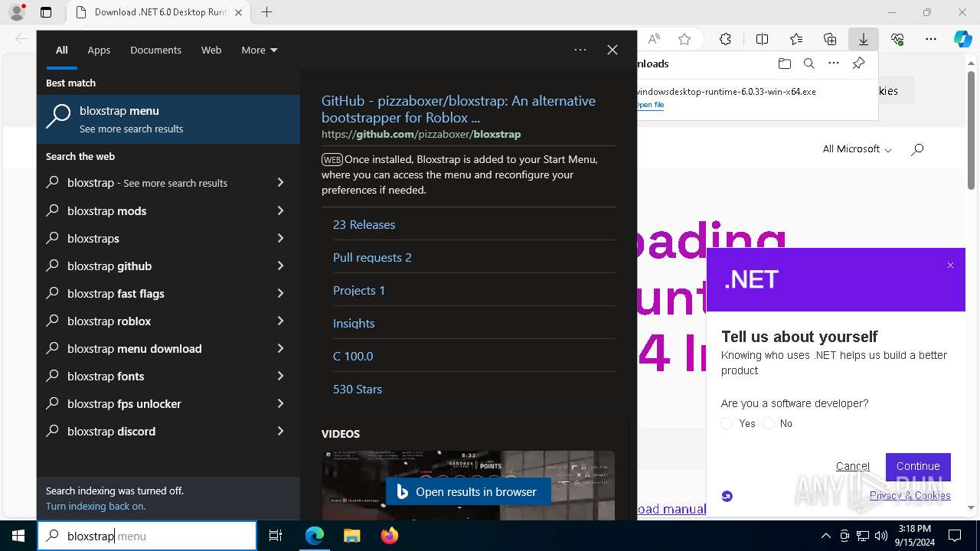Open the Favorites list icon

[796, 39]
